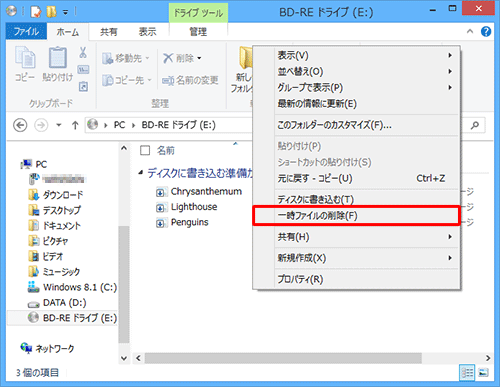Open the ファイル tab
Image resolution: width=500 pixels, height=387 pixels.
coord(26,32)
